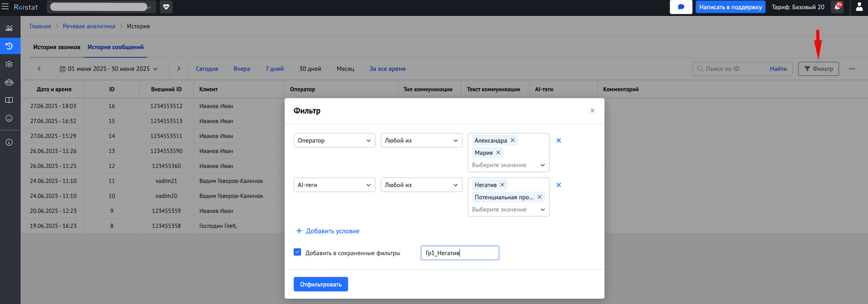Select the Вчера period
This screenshot has width=868, height=304.
(242, 69)
